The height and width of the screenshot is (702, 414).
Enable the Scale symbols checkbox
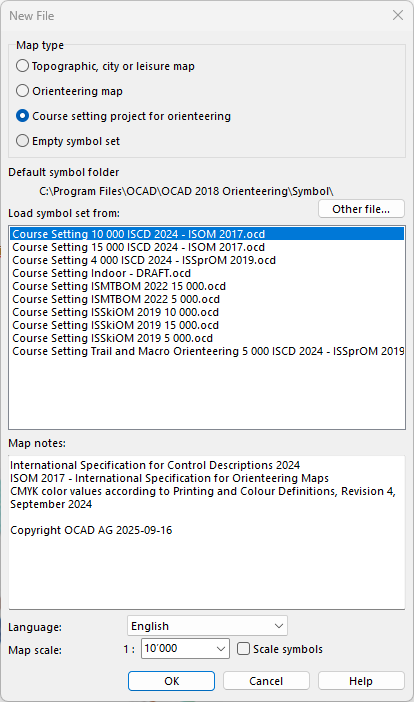(x=243, y=649)
